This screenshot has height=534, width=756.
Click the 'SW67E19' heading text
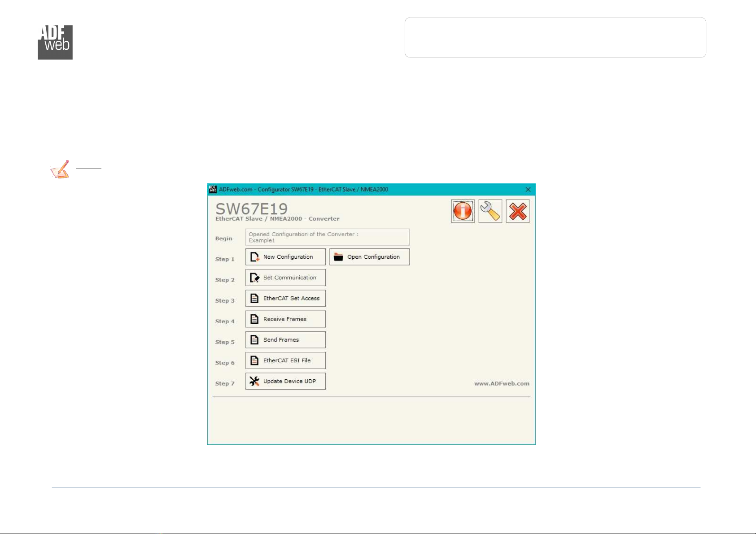pyautogui.click(x=251, y=209)
